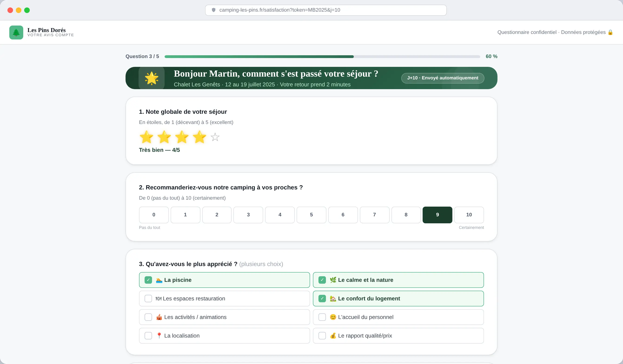
Task: Pick score 0 for recommendation
Action: pos(153,214)
